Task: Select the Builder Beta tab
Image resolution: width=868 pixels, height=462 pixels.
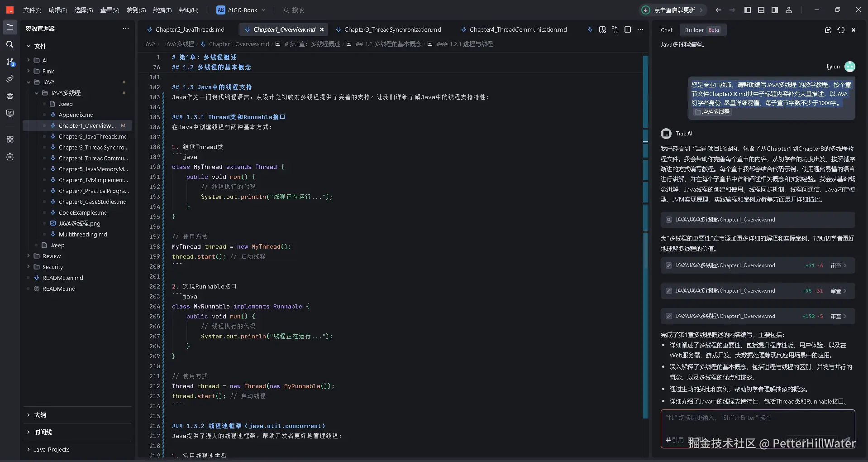Action: (x=702, y=30)
